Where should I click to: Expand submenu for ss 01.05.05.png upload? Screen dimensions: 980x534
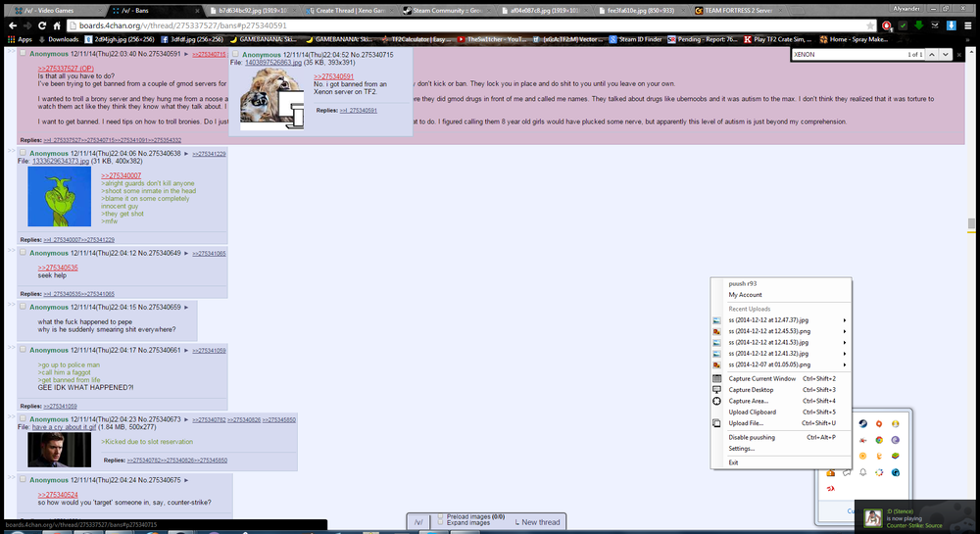click(845, 364)
